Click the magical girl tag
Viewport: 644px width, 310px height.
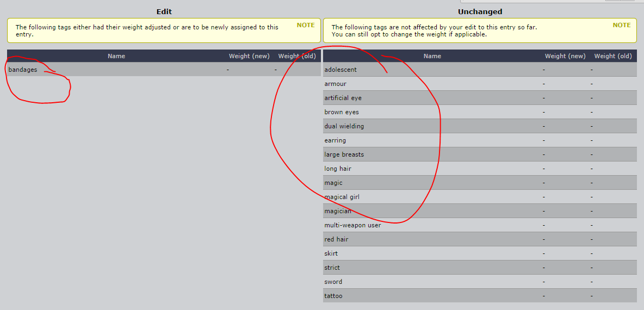(x=342, y=197)
